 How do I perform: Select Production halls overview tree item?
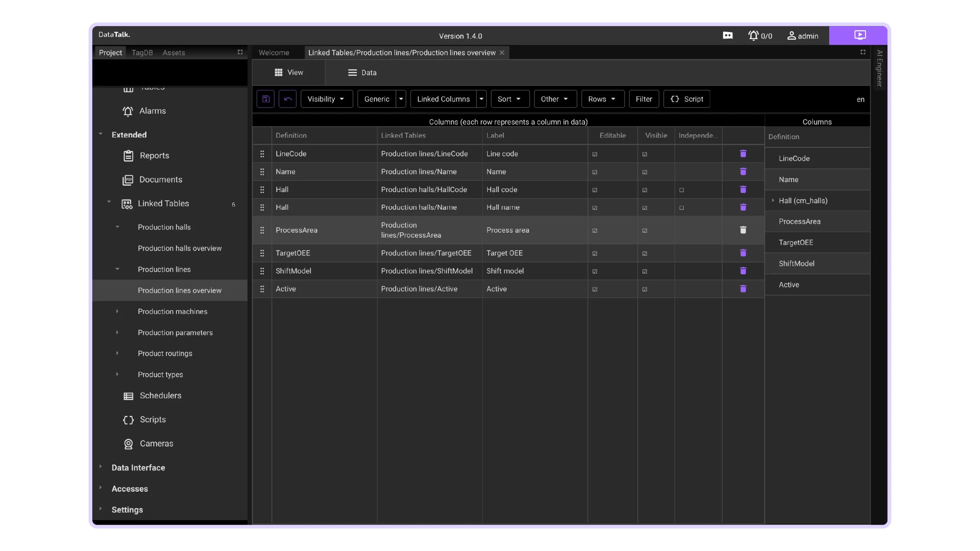180,248
